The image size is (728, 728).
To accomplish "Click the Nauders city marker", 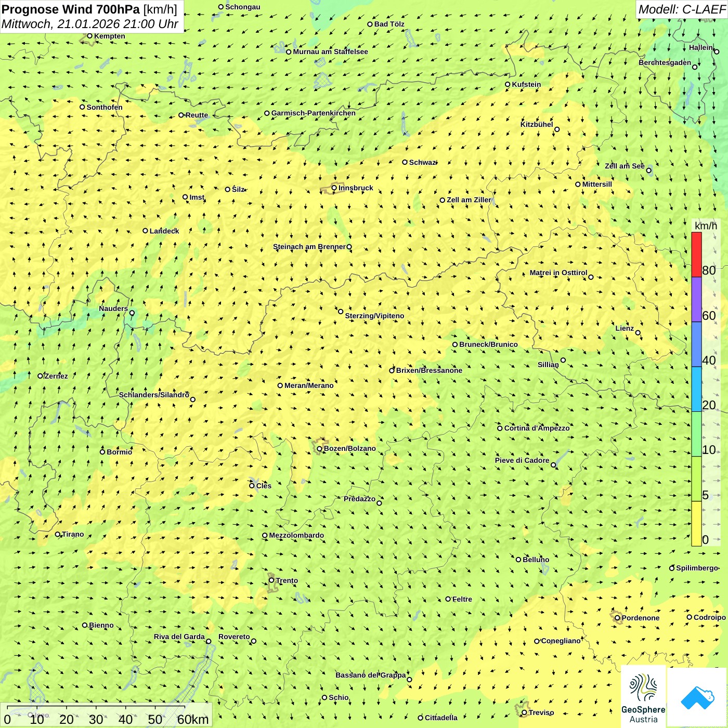I will 132,313.
